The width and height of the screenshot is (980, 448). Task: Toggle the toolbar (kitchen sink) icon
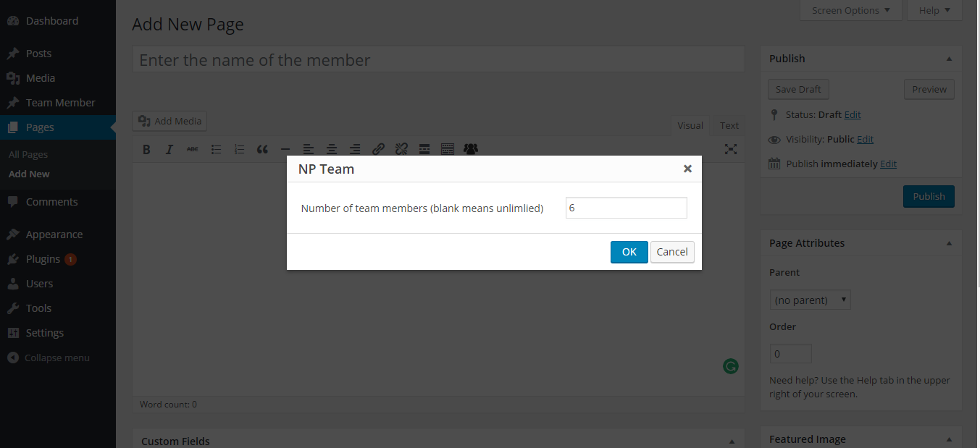448,149
